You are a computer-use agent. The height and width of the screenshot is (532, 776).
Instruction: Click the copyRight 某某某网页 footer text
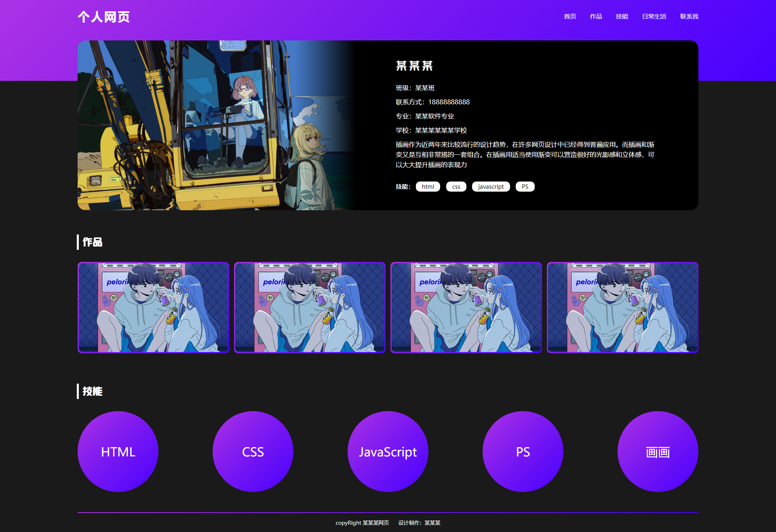click(362, 523)
